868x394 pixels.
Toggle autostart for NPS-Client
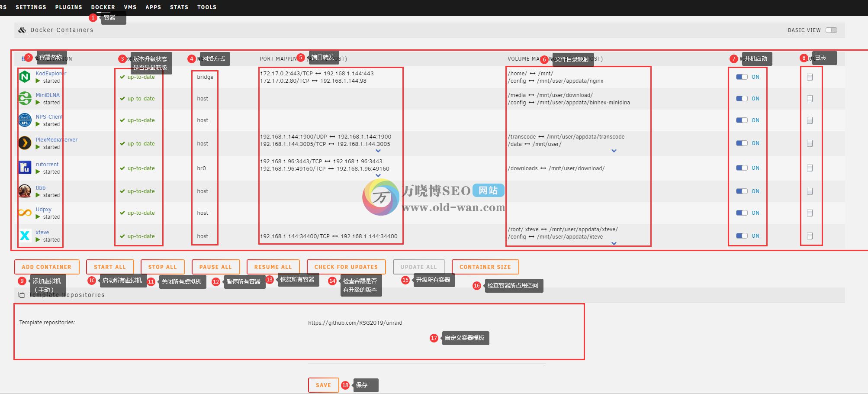click(x=742, y=120)
